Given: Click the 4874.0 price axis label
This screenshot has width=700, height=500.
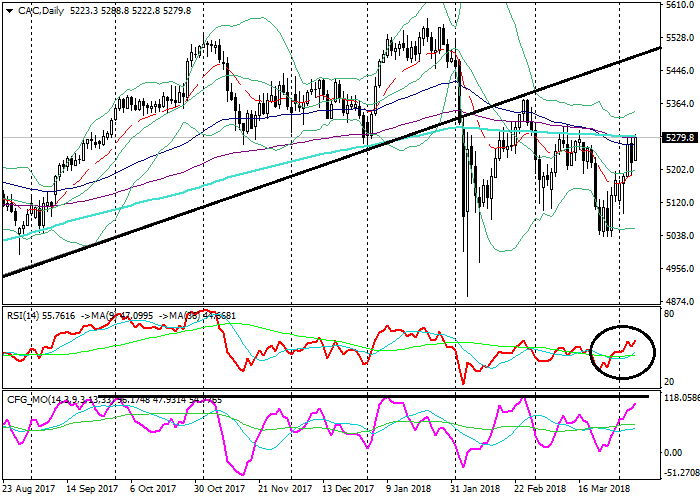Looking at the screenshot, I should 679,301.
